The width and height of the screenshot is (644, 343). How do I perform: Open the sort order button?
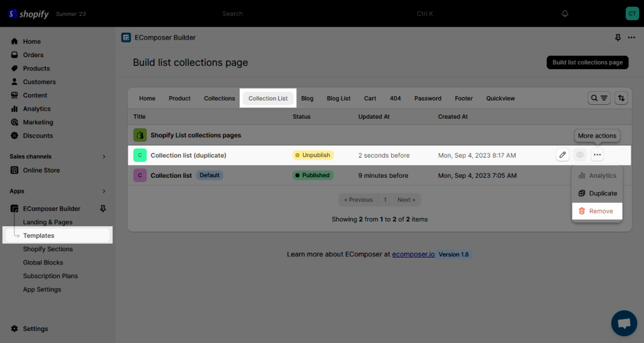click(x=621, y=98)
